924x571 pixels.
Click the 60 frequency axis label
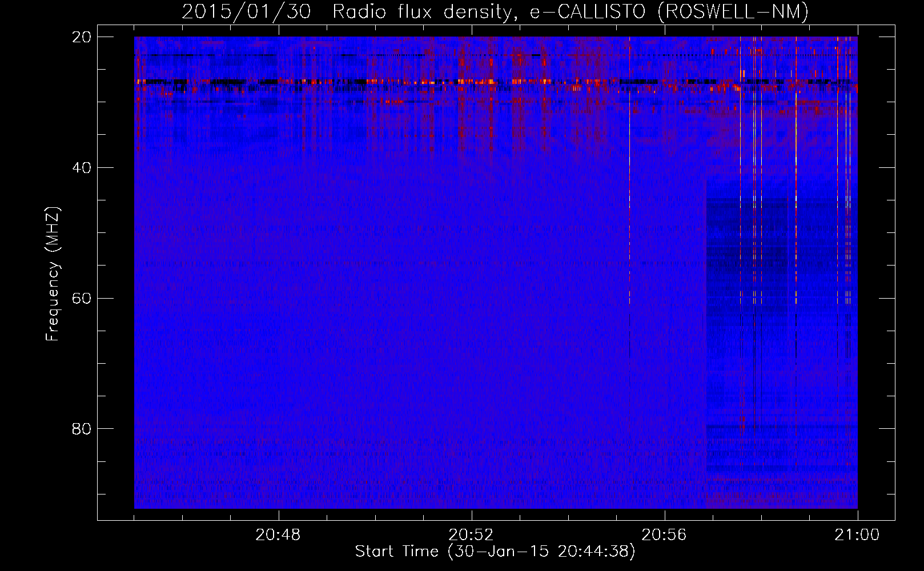[x=82, y=299]
